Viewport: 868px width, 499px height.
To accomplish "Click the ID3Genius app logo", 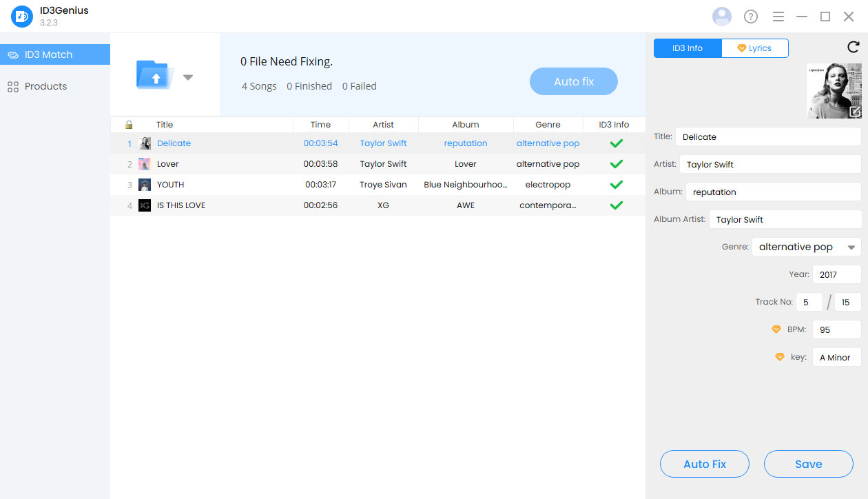I will 22,16.
